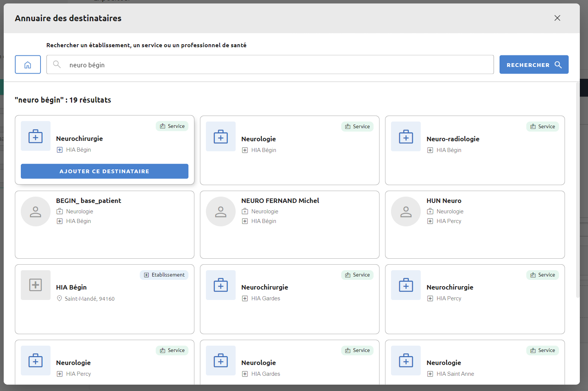Click the 'Neuro-radiologie' card title
The height and width of the screenshot is (391, 588).
(x=453, y=139)
